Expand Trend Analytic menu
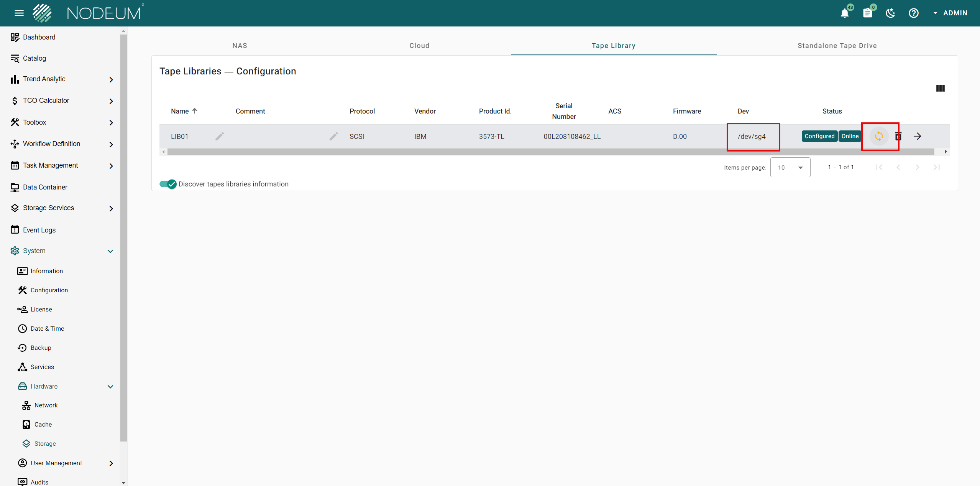Viewport: 980px width, 486px height. tap(111, 79)
